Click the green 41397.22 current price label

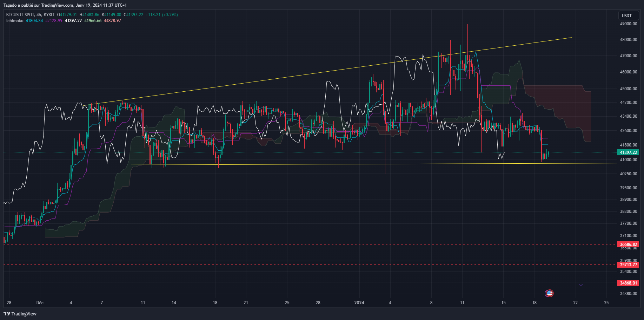(629, 152)
